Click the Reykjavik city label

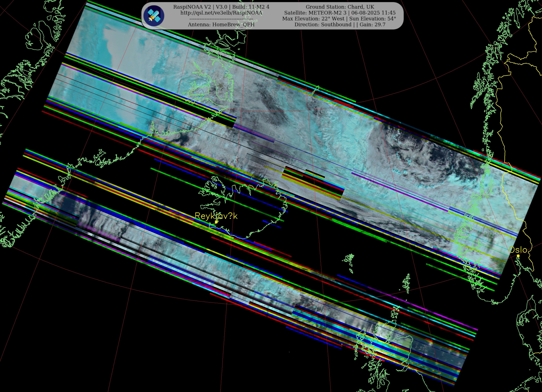(216, 216)
